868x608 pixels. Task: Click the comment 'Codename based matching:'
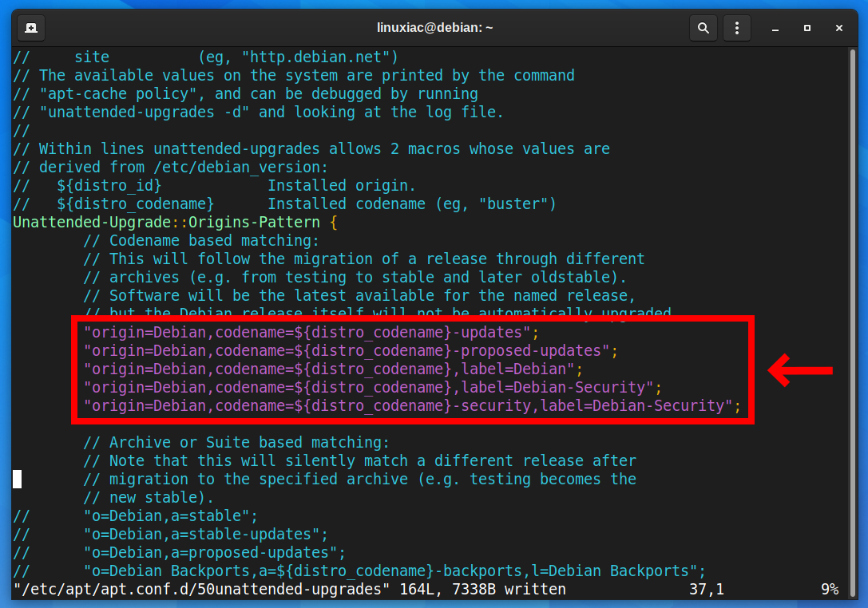201,241
